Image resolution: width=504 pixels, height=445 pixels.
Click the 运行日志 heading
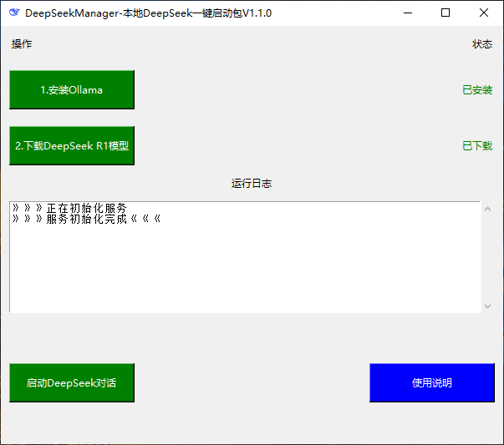(x=252, y=184)
